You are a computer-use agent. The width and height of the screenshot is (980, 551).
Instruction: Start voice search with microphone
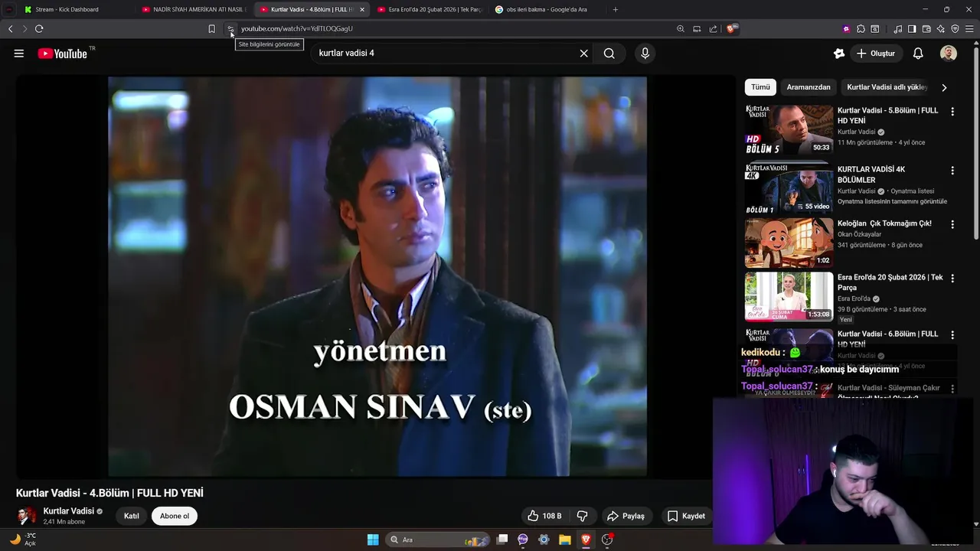pyautogui.click(x=645, y=54)
